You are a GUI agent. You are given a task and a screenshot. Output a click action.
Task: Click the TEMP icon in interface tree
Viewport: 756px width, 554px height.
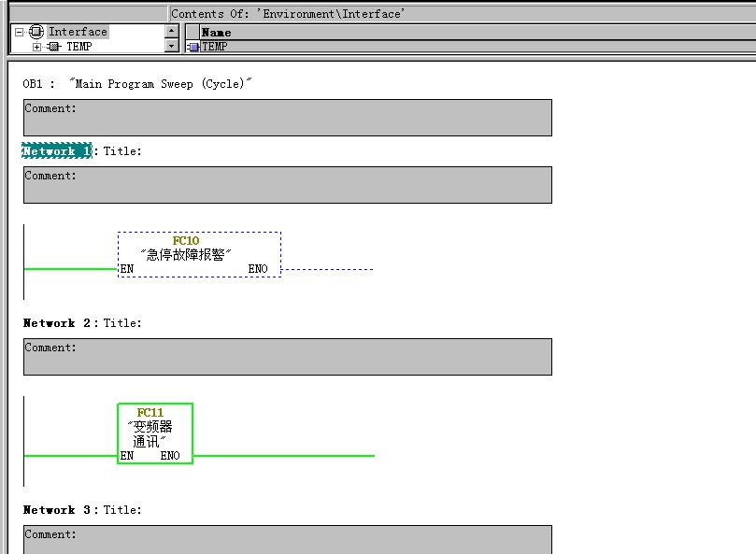(54, 47)
